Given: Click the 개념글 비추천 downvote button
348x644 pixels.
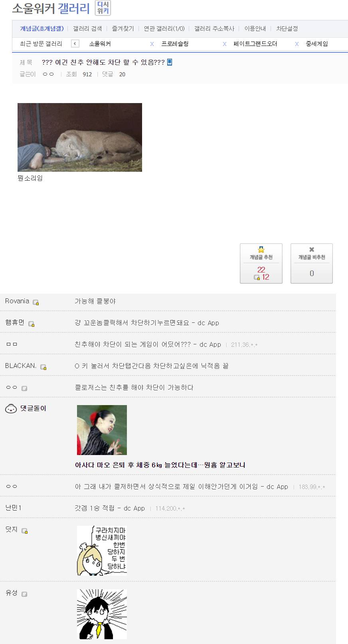Looking at the screenshot, I should pos(312,264).
